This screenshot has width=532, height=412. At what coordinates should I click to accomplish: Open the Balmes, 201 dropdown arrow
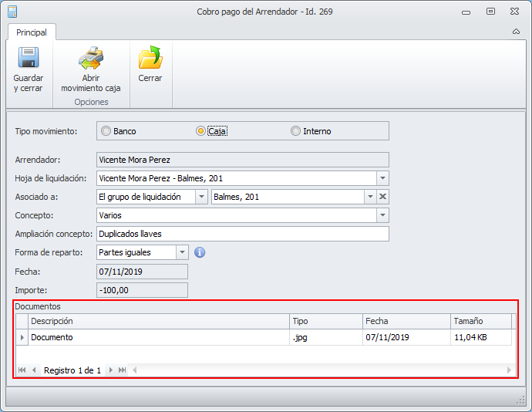click(x=371, y=197)
